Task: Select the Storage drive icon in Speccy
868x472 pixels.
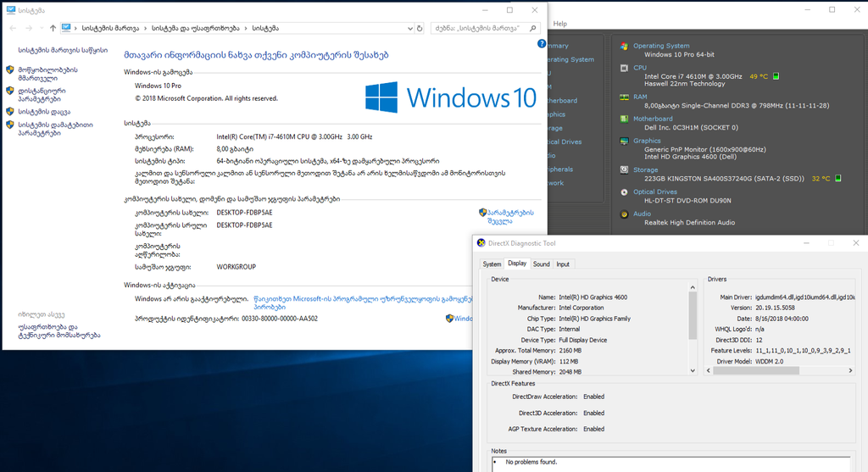Action: point(625,170)
